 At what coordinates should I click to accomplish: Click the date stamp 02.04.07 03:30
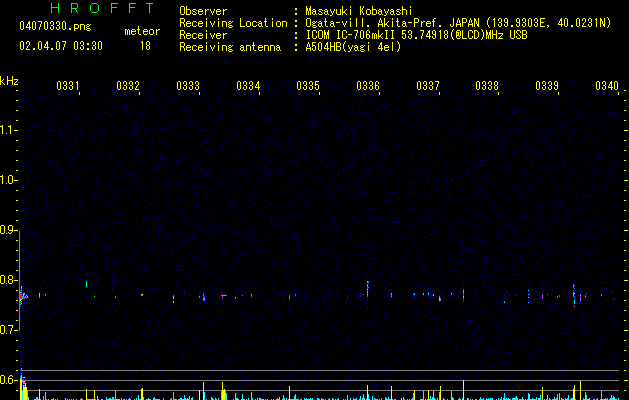(x=61, y=46)
